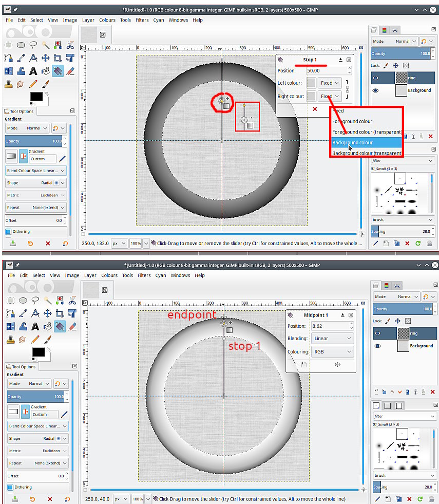Toggle colour chain link in Stop 1 popup

point(347,89)
